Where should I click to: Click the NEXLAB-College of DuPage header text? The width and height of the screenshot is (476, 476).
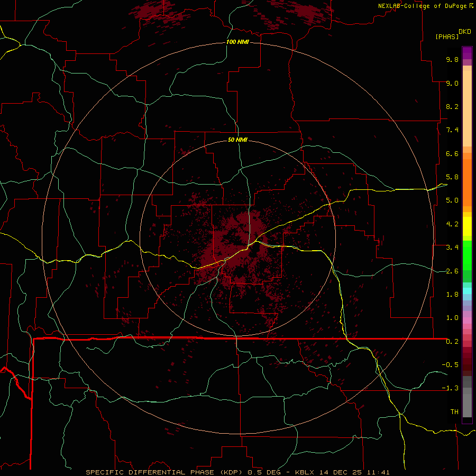click(x=425, y=6)
